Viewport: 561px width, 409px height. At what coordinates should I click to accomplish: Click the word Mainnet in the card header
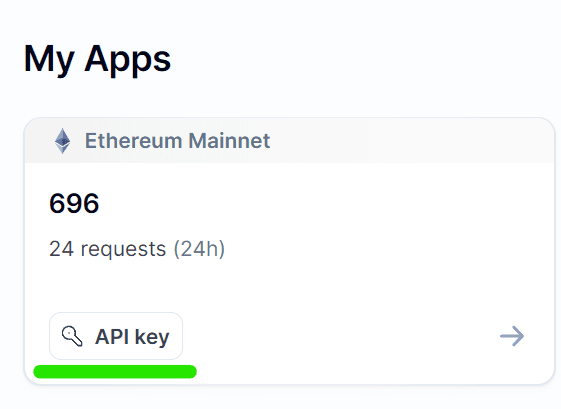click(229, 141)
